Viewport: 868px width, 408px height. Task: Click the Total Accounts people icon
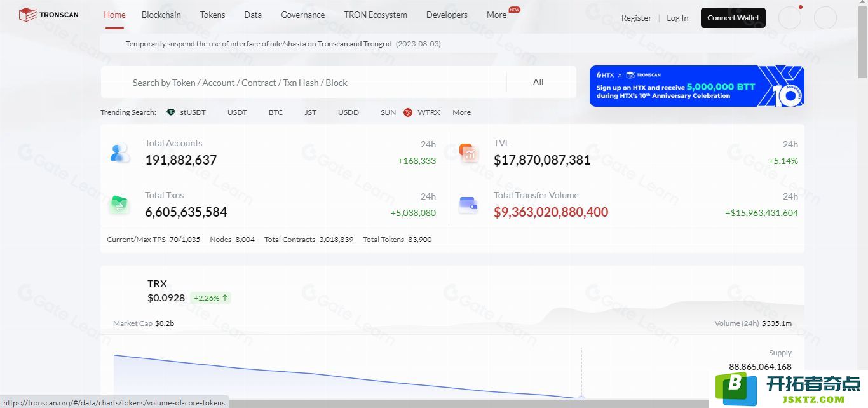point(119,153)
